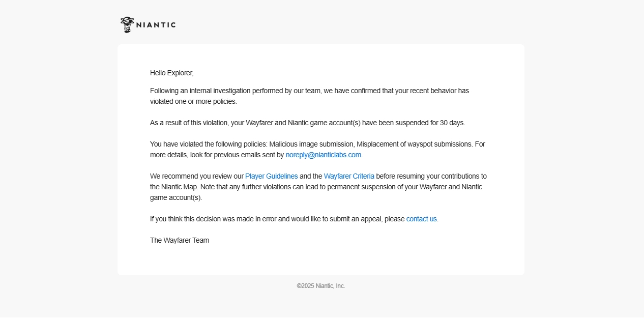Follow the contact us appeal link

[422, 219]
